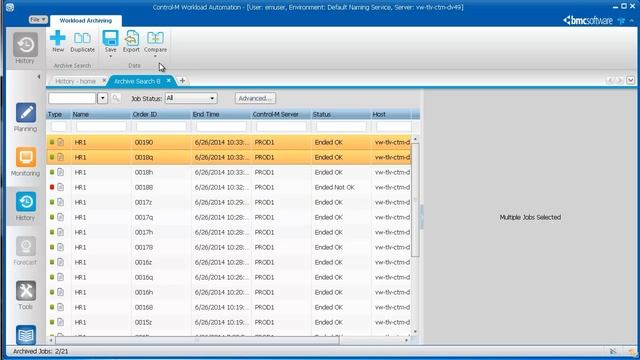Image resolution: width=640 pixels, height=360 pixels.
Task: Click the Status column filter field
Action: [341, 127]
